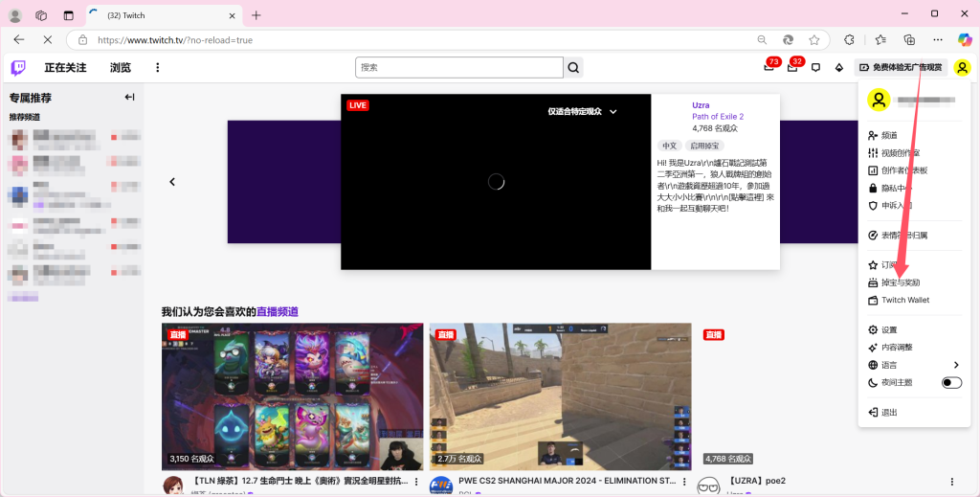The height and width of the screenshot is (497, 980).
Task: Open the 浏览 tab
Action: point(120,68)
